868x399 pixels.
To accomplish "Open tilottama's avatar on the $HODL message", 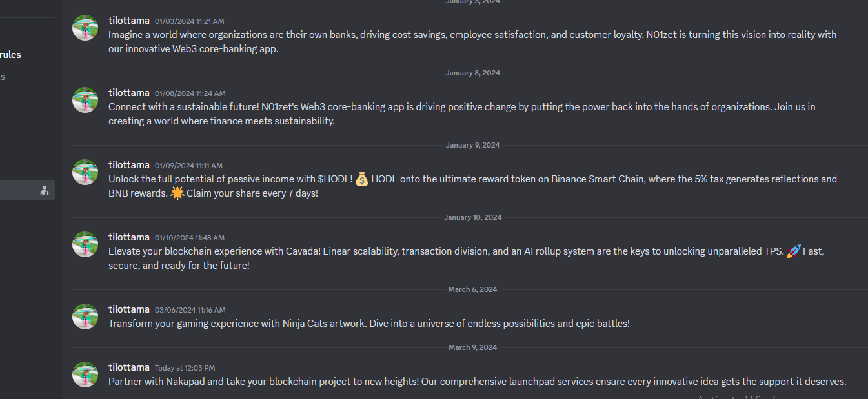I will (85, 172).
